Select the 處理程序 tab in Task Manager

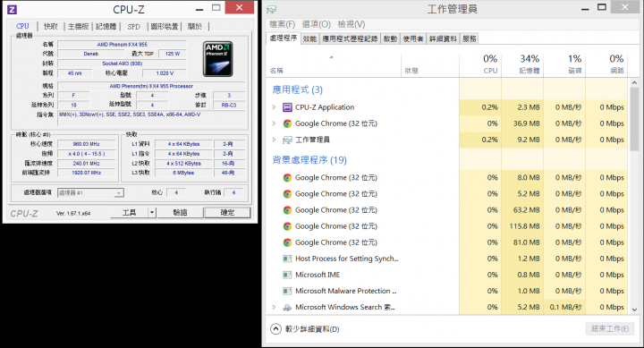(283, 38)
